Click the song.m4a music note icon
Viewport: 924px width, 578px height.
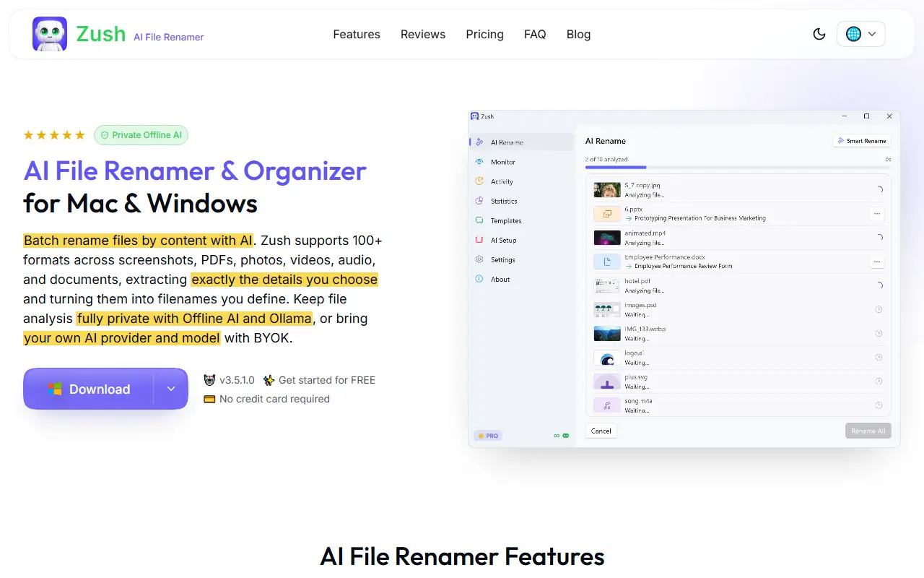607,405
